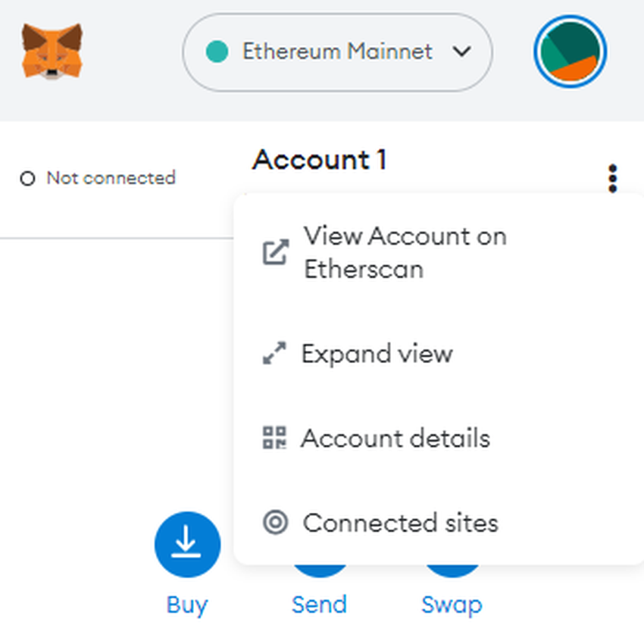Open the Ethereum Mainnet network selector
The height and width of the screenshot is (644, 644).
click(x=337, y=52)
